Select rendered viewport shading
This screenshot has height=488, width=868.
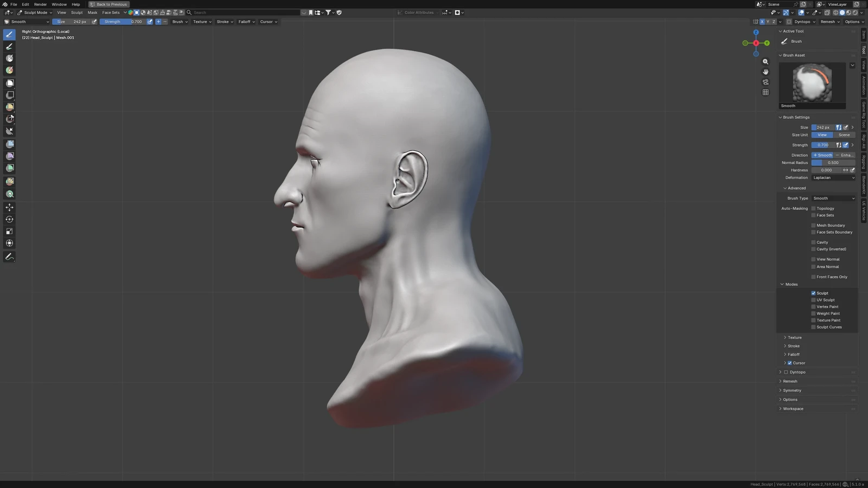[855, 12]
